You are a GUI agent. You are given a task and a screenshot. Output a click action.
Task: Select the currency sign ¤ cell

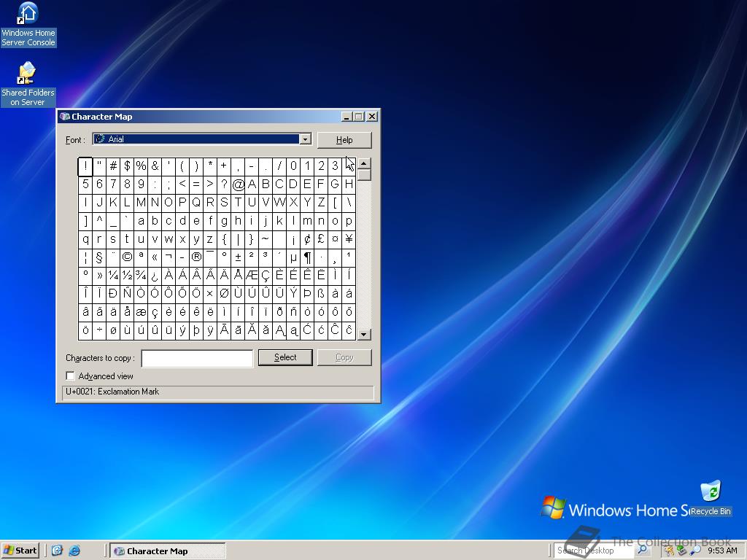[x=335, y=239]
